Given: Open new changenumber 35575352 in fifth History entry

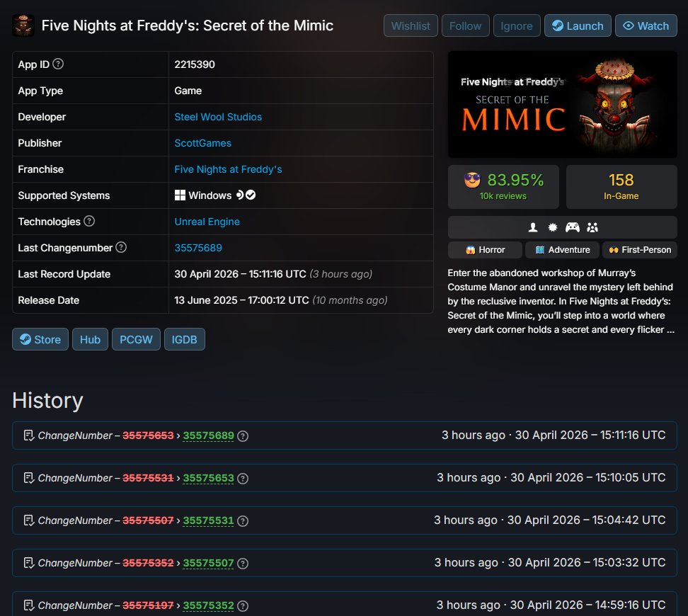Looking at the screenshot, I should (x=208, y=605).
